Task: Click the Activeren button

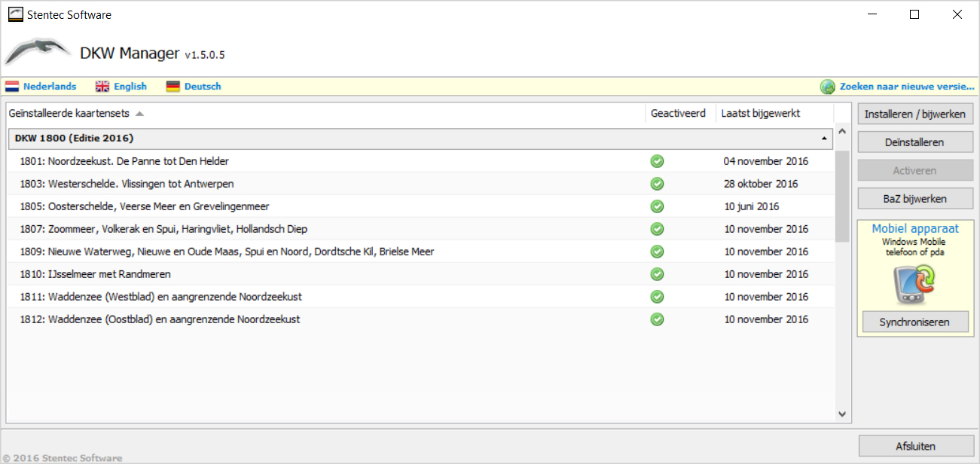Action: pos(915,170)
